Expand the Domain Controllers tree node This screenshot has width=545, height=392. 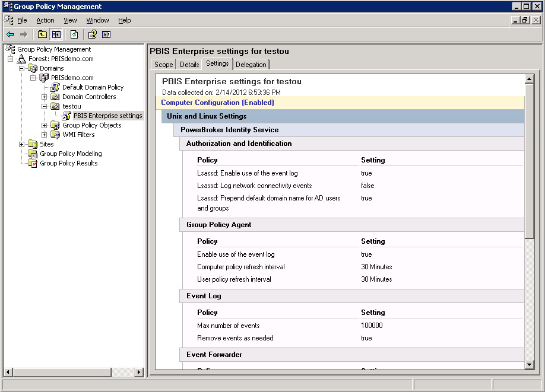click(44, 97)
